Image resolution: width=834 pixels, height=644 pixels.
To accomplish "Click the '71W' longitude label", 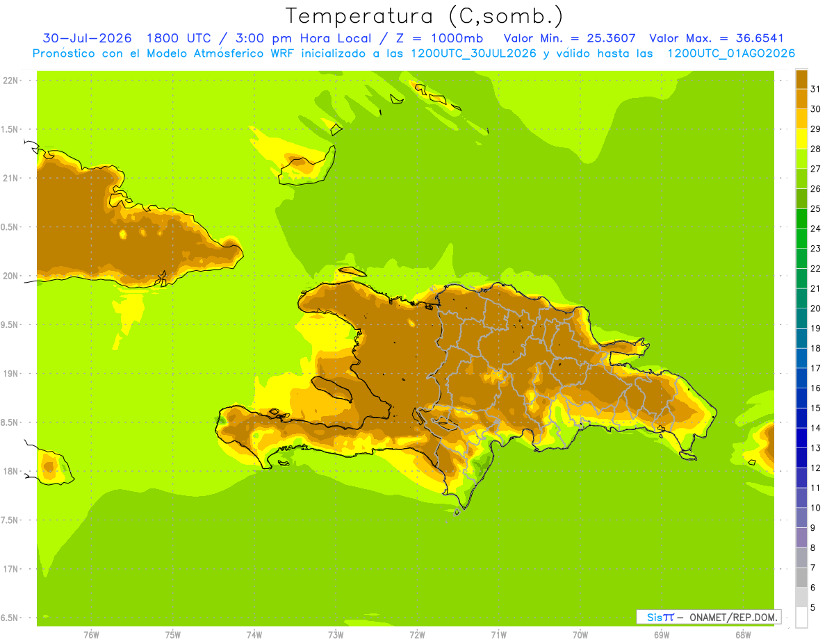I will 498,635.
